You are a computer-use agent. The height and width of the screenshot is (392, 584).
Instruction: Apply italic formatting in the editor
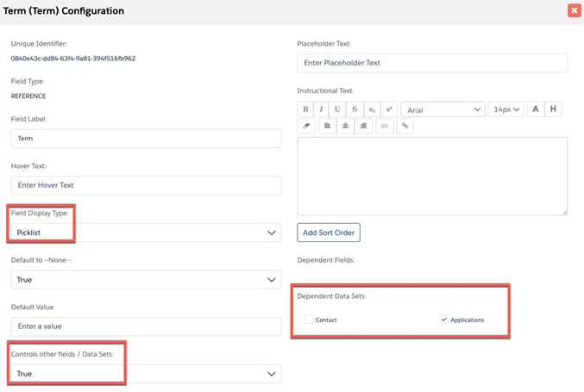pyautogui.click(x=322, y=109)
